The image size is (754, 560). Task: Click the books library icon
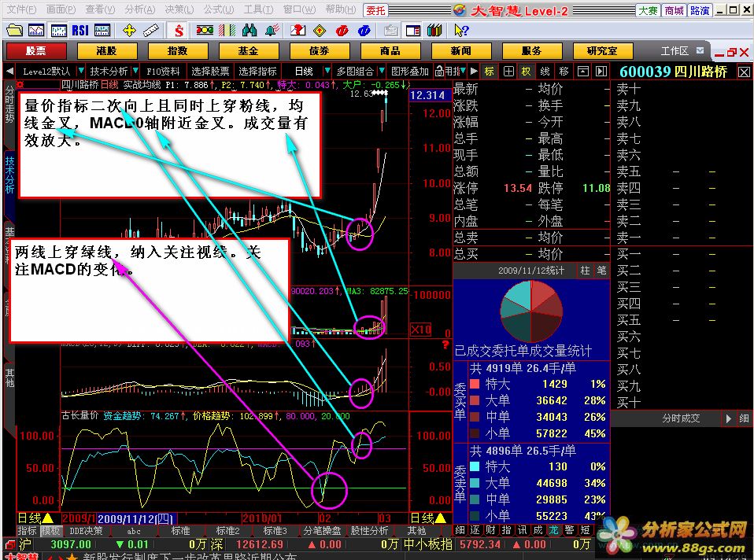434,31
